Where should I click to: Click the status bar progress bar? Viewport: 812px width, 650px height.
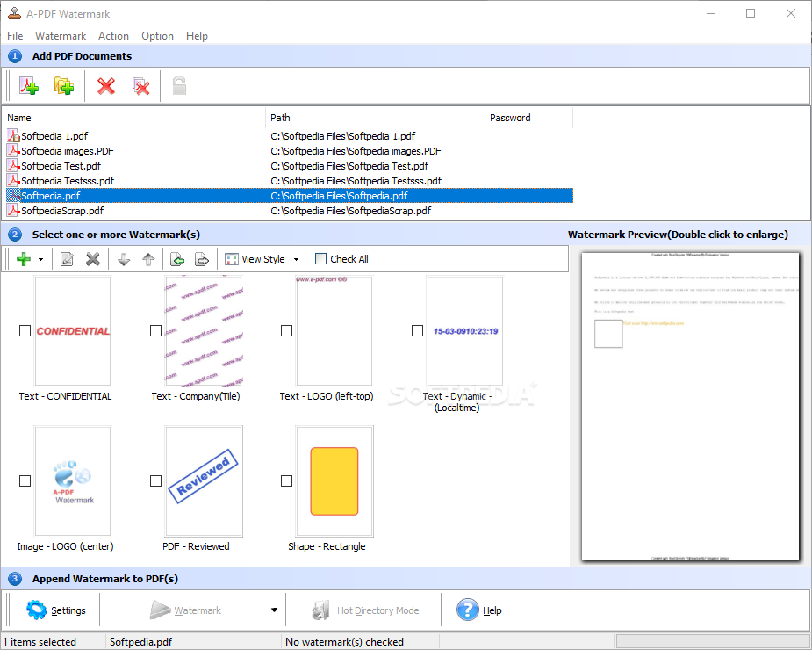pyautogui.click(x=713, y=642)
